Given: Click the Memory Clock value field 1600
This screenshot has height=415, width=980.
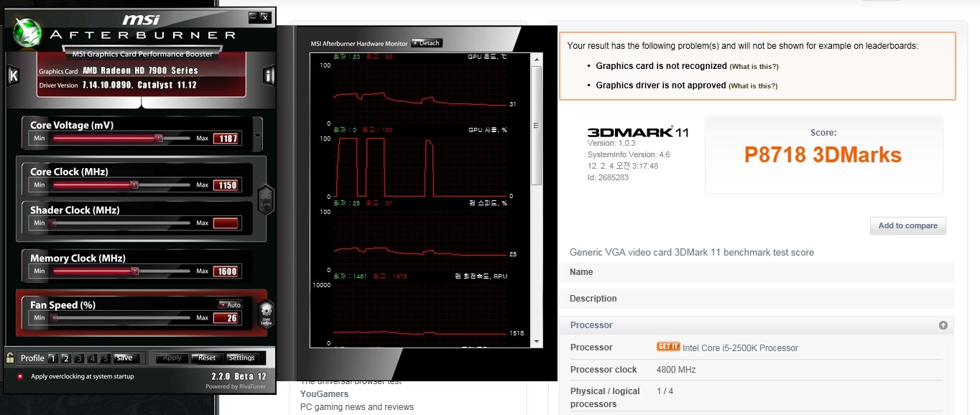Looking at the screenshot, I should (226, 271).
